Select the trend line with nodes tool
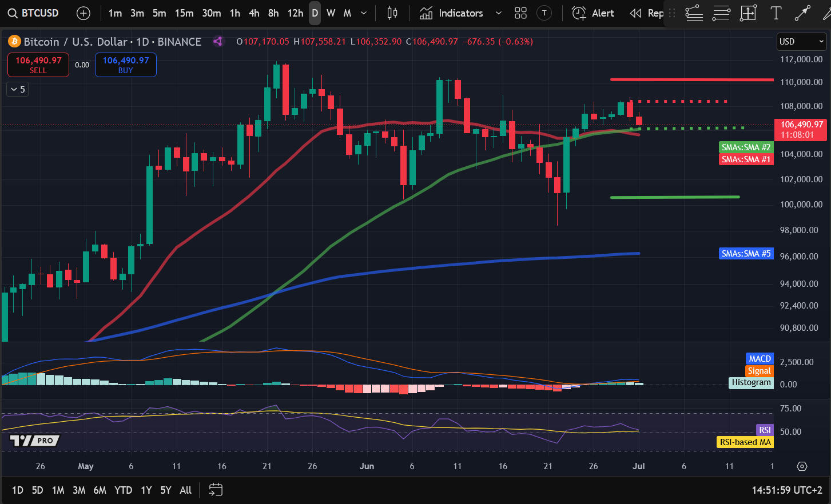Screen dimensions: 831x504 [694, 13]
